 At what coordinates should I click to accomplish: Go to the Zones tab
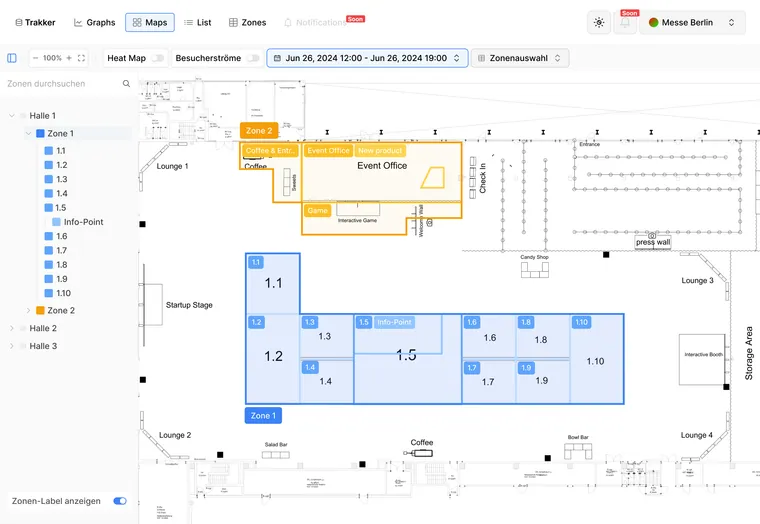pyautogui.click(x=247, y=22)
